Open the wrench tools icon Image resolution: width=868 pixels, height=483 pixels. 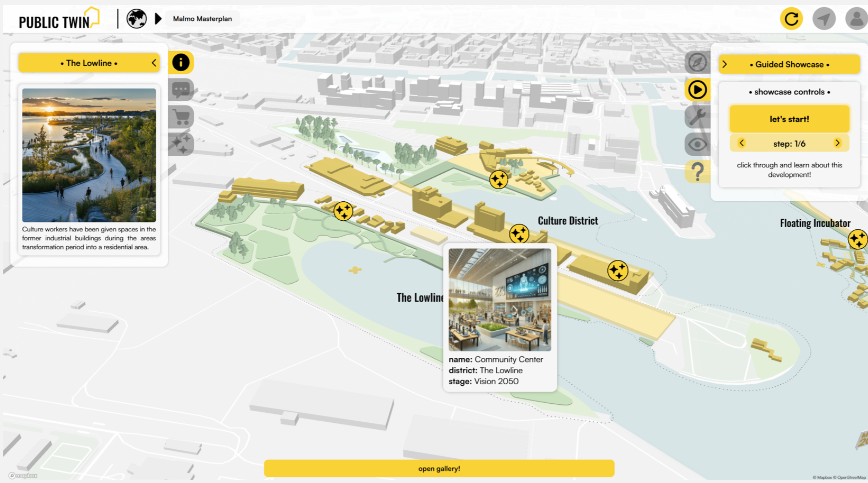(697, 117)
